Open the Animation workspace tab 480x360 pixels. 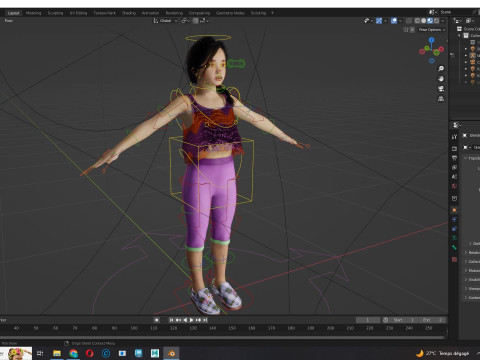pos(150,13)
